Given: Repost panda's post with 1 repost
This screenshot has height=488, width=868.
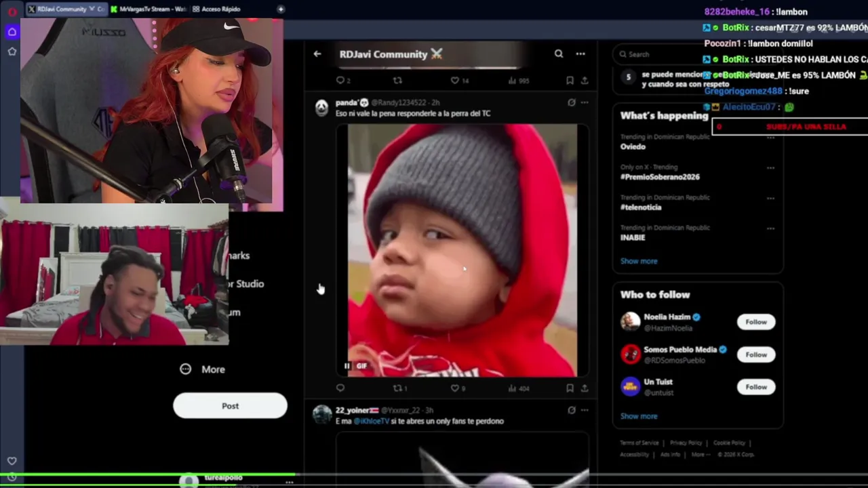Looking at the screenshot, I should (400, 388).
